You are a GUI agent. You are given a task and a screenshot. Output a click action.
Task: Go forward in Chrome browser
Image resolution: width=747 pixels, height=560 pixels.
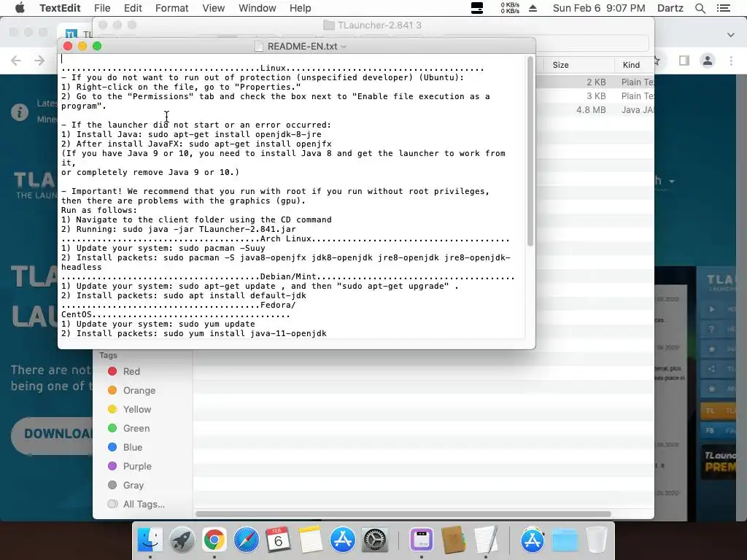(x=39, y=61)
